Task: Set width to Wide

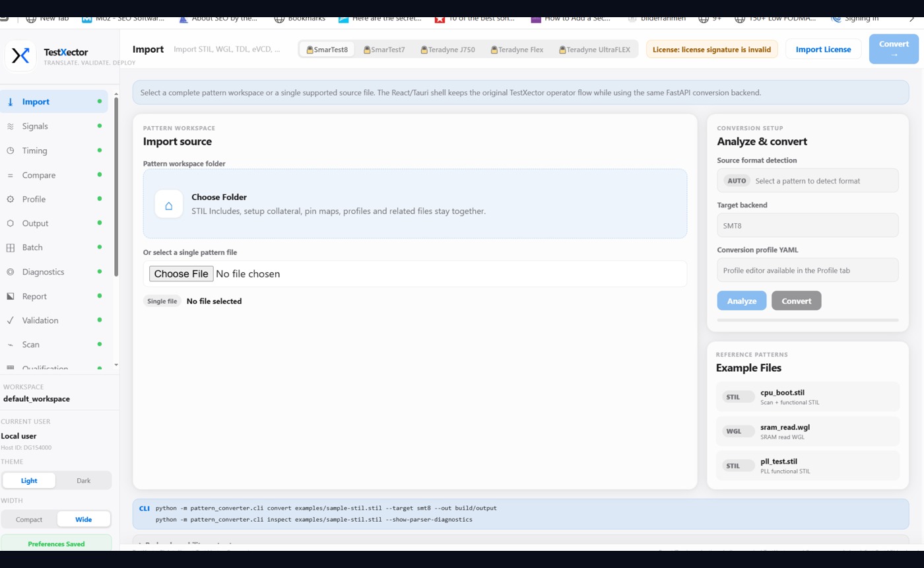Action: click(x=83, y=519)
